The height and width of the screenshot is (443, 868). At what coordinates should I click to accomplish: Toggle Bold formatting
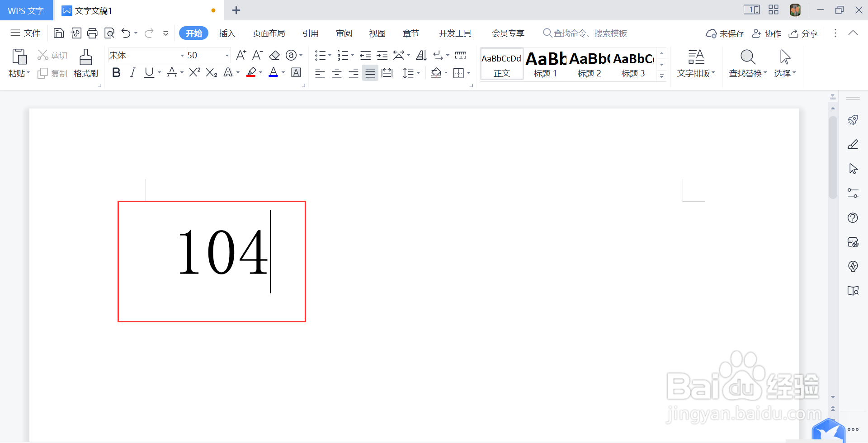click(x=116, y=72)
